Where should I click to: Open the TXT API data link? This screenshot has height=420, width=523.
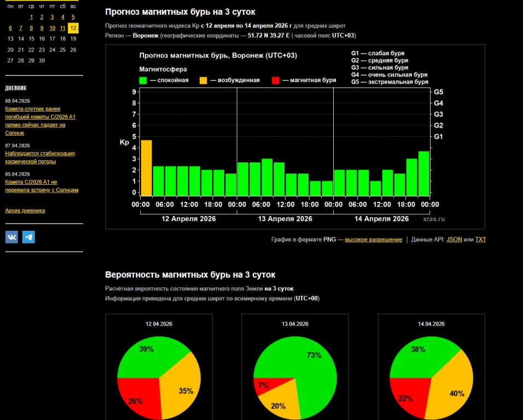click(x=480, y=240)
